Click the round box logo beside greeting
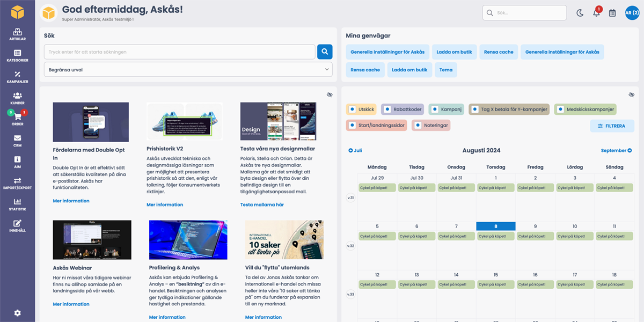This screenshot has width=644, height=322. pos(49,12)
